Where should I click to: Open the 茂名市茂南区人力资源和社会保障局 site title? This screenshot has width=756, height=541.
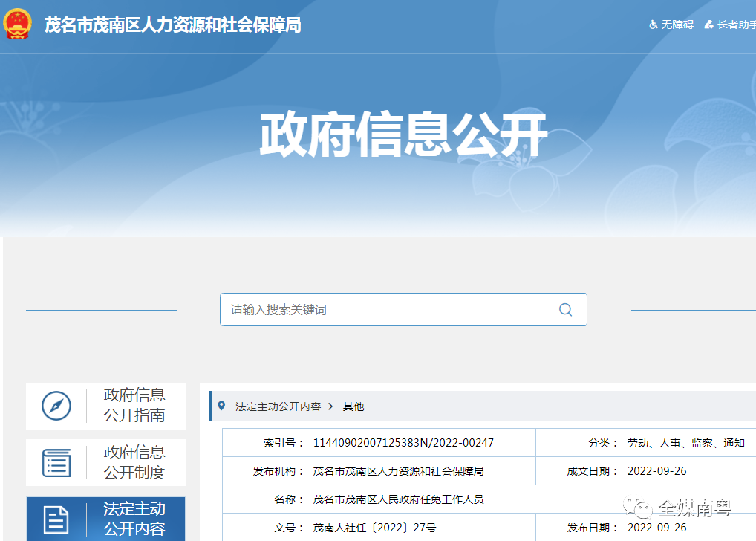click(172, 25)
